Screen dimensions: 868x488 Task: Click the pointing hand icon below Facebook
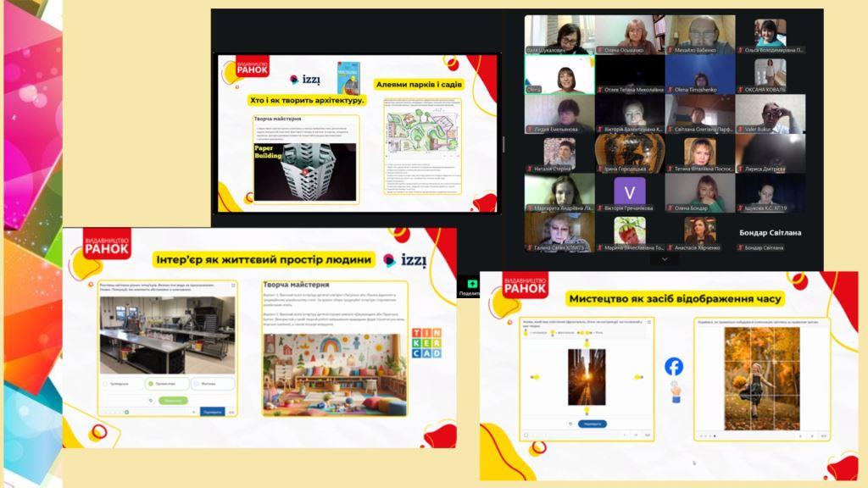676,392
